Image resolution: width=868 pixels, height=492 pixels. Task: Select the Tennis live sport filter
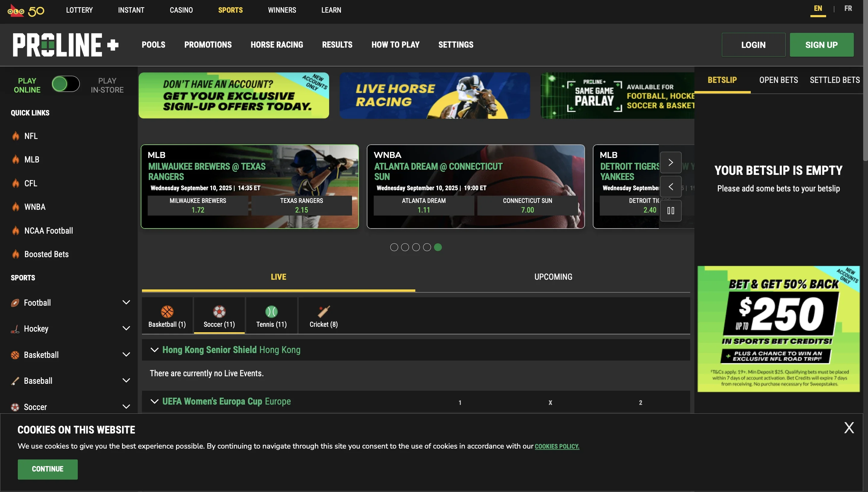pyautogui.click(x=271, y=316)
